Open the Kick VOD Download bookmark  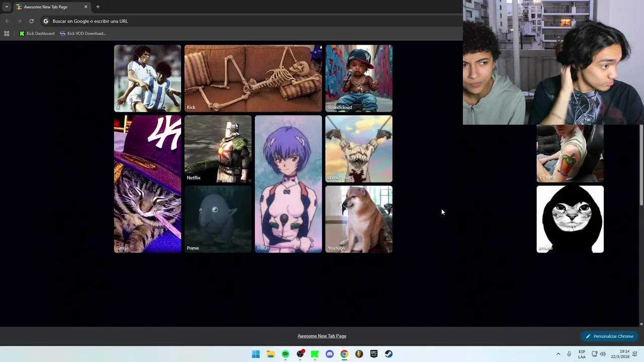coord(83,34)
